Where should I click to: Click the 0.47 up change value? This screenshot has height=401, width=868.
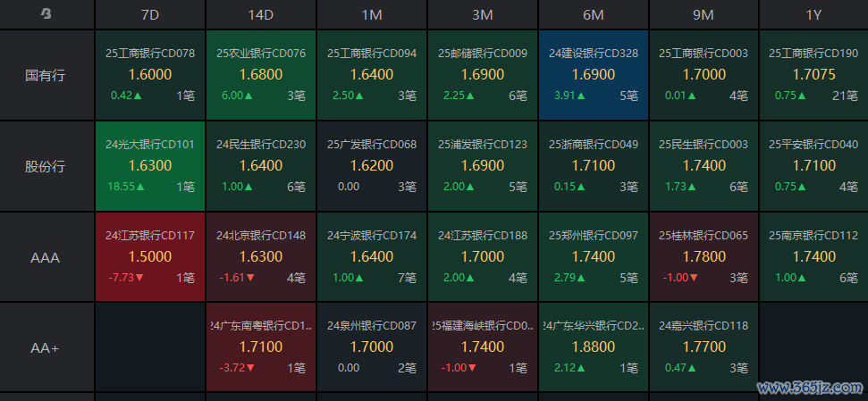click(x=680, y=368)
